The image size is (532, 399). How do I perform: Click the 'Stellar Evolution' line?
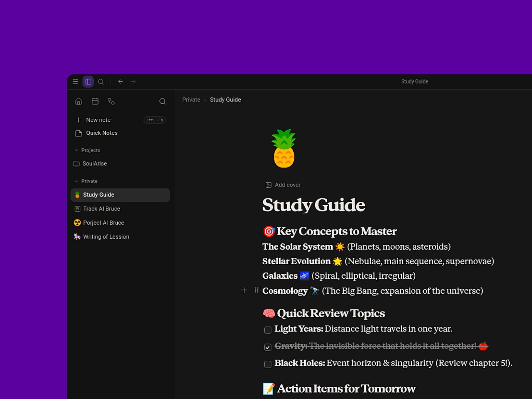tap(378, 261)
